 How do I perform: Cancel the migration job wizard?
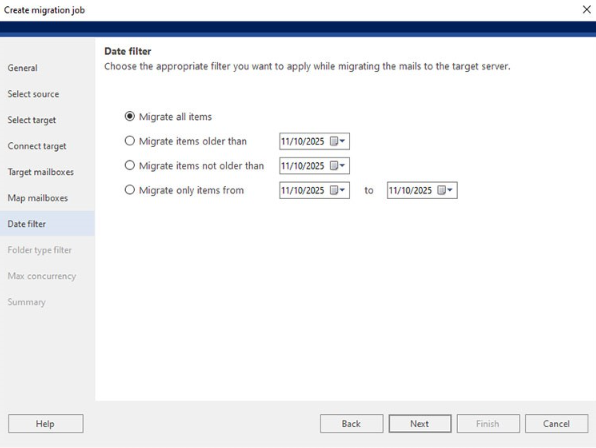point(556,423)
